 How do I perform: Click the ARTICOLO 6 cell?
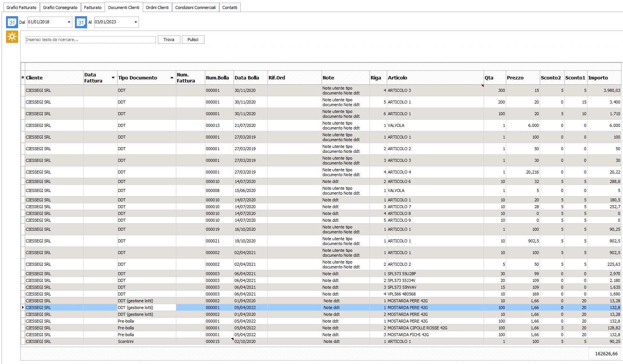click(435, 181)
